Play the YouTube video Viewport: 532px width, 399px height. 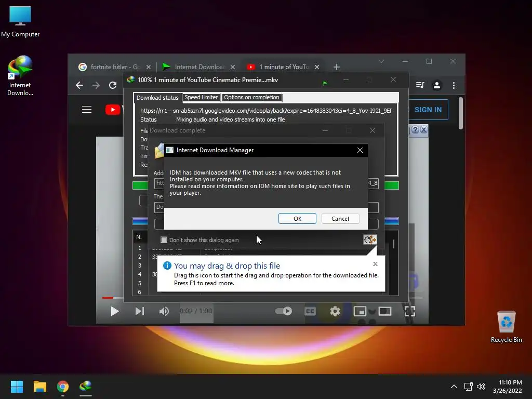tap(115, 311)
